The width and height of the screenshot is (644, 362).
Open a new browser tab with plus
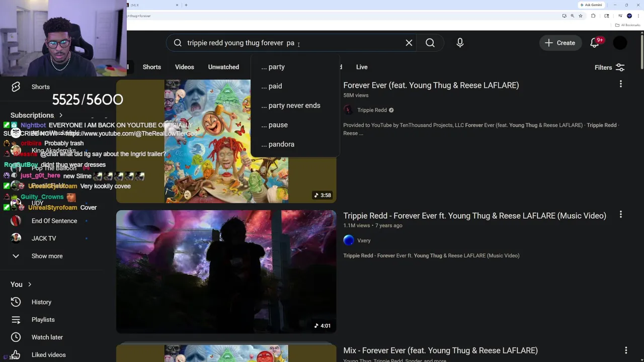186,5
